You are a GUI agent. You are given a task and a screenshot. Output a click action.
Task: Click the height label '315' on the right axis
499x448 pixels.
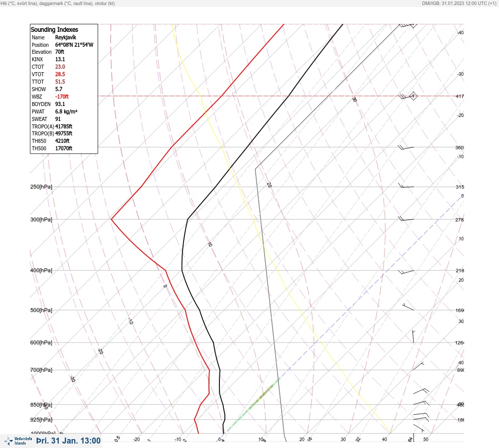(x=460, y=187)
